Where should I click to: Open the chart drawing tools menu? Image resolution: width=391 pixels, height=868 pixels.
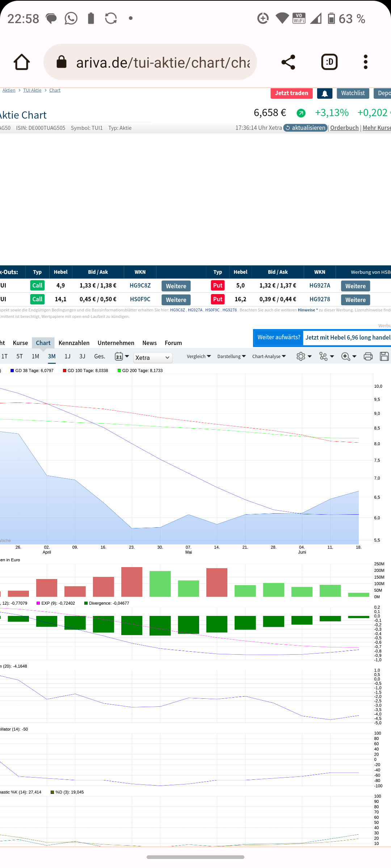(327, 356)
